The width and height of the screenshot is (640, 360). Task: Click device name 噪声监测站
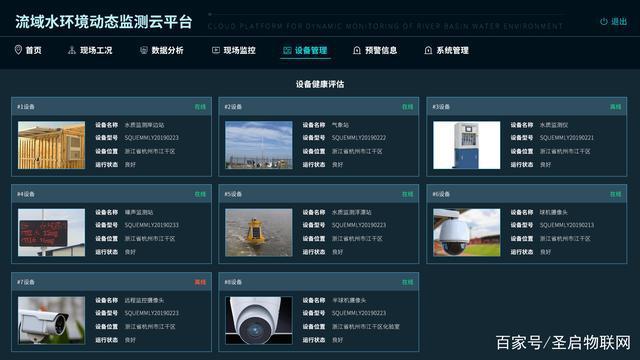(x=139, y=212)
